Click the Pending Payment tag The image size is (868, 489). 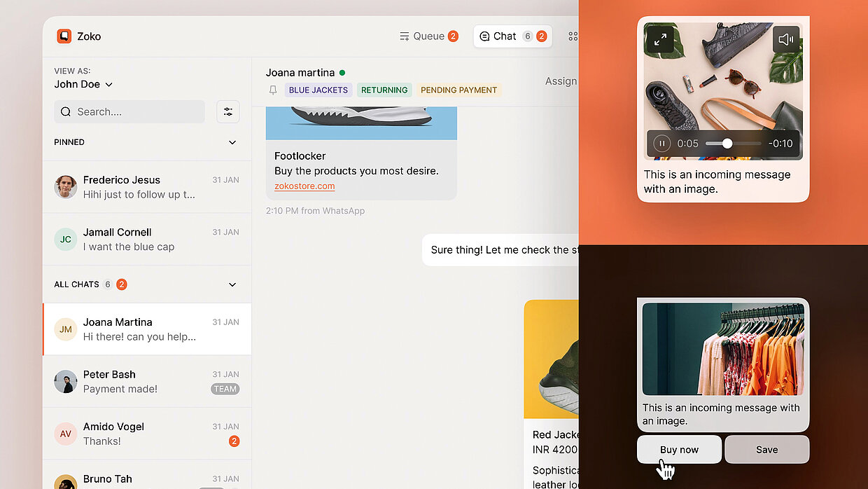pyautogui.click(x=458, y=90)
